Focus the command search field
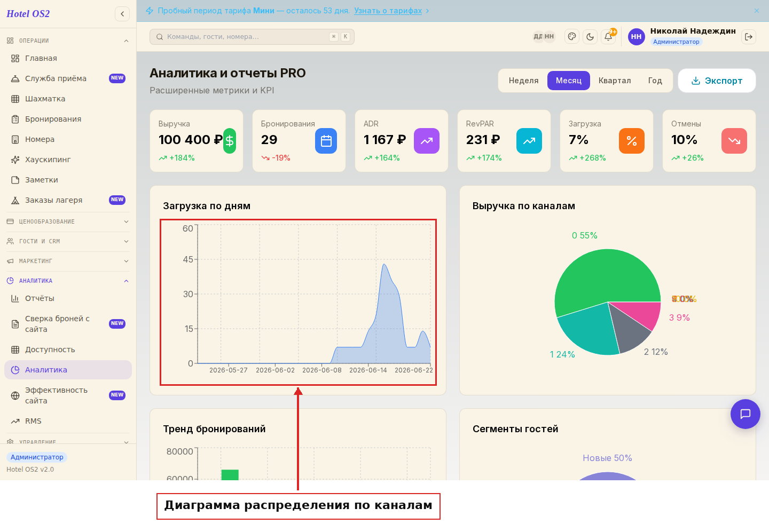 point(252,37)
